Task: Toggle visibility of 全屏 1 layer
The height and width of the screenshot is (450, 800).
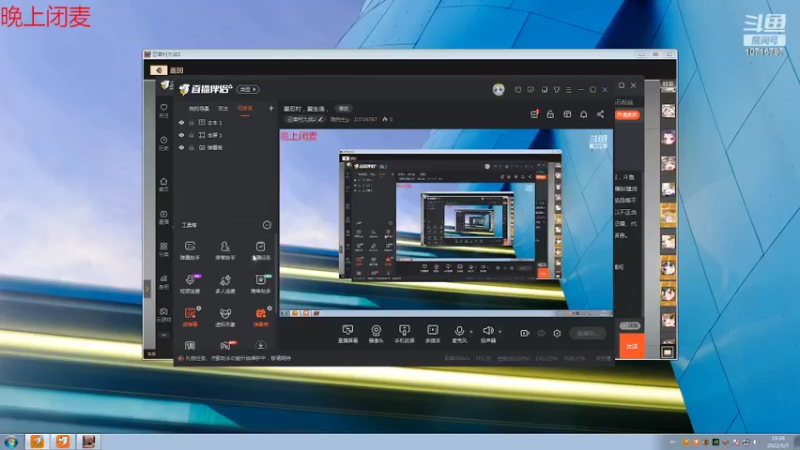Action: pos(181,135)
